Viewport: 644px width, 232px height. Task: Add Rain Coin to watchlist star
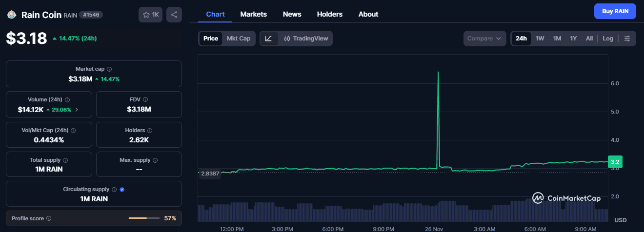[x=151, y=15]
